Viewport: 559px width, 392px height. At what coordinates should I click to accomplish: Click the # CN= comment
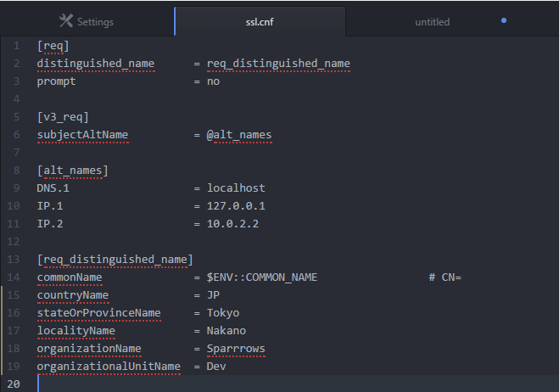pyautogui.click(x=444, y=277)
